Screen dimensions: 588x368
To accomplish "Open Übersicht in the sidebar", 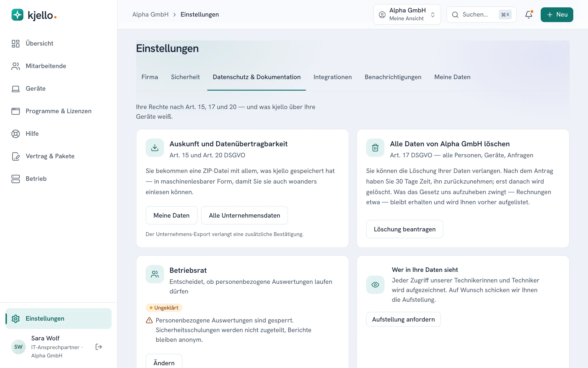I will point(59,43).
